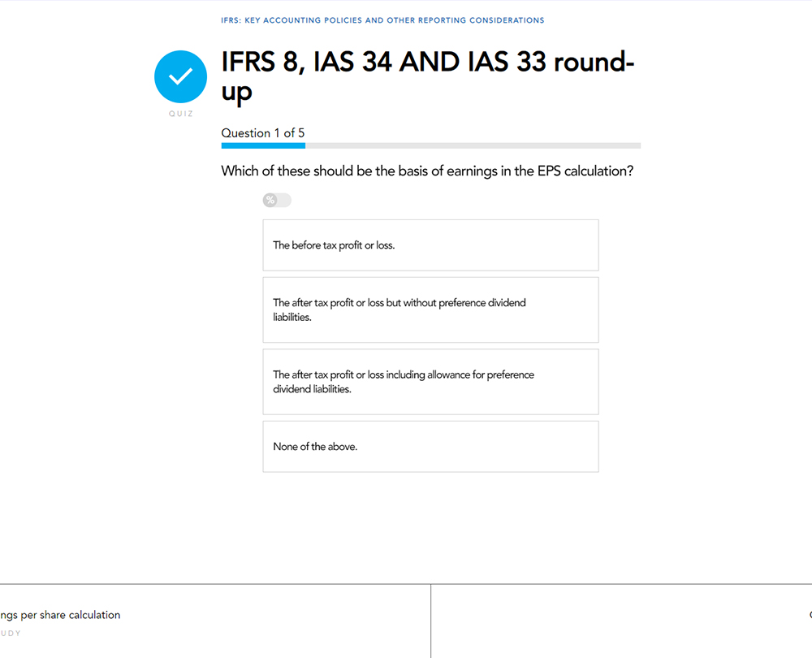Click the grey unfilled progress bar section

(x=473, y=146)
